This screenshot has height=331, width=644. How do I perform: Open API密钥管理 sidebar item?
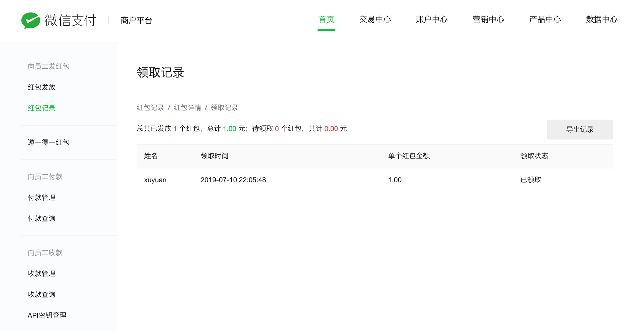(x=47, y=315)
